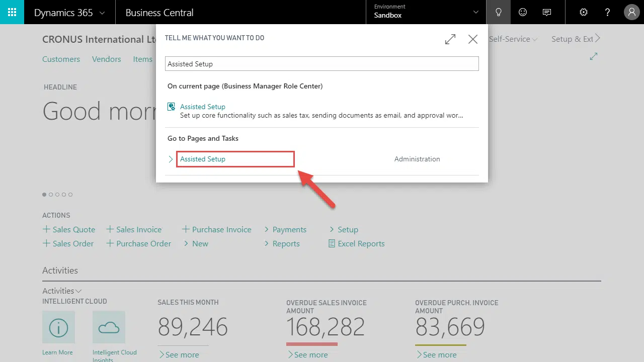Viewport: 644px width, 362px height.
Task: Collapse the Activities section chevron
Action: pos(78,291)
